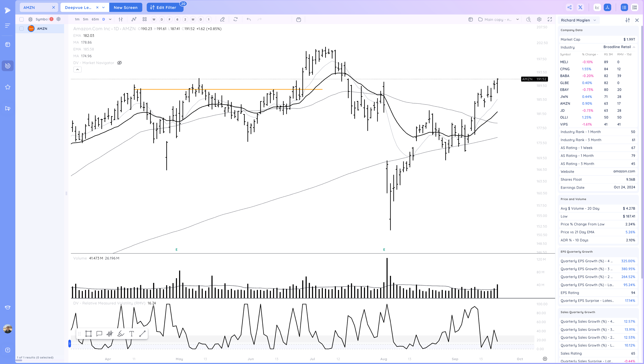This screenshot has width=644, height=364.
Task: Open fullscreen chart mode
Action: pyautogui.click(x=550, y=19)
